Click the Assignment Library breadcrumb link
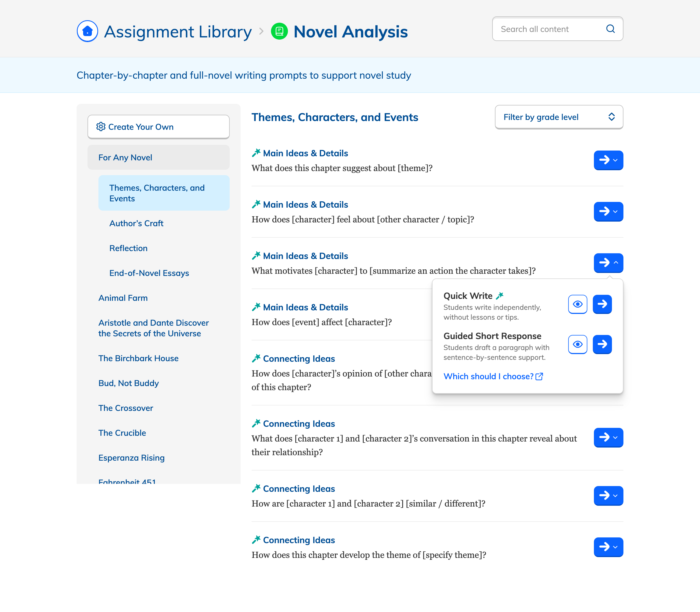This screenshot has height=612, width=700. click(178, 32)
